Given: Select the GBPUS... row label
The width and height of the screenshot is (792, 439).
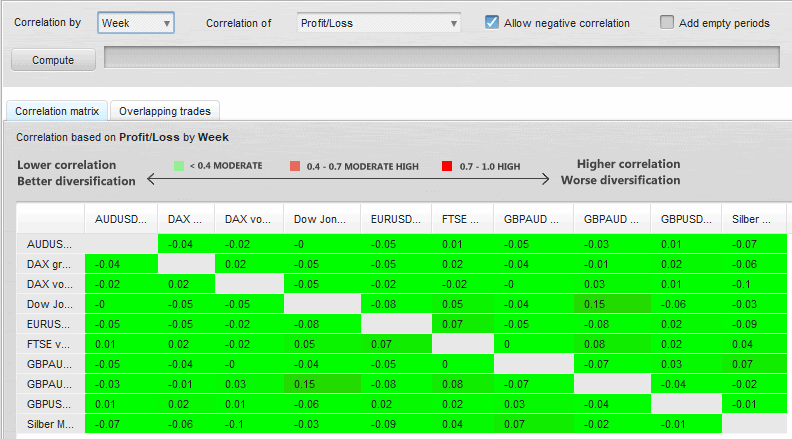Looking at the screenshot, I should (50, 404).
